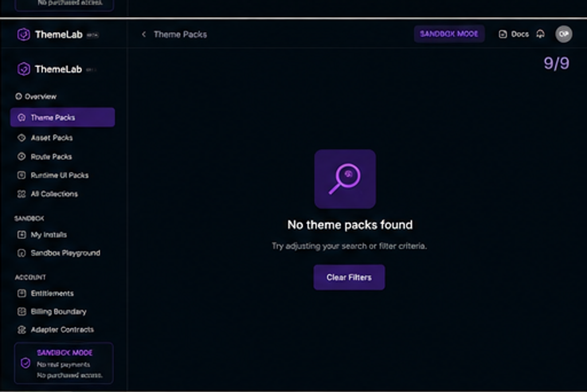Click the Route Packs icon
Image resolution: width=587 pixels, height=392 pixels.
pos(22,156)
